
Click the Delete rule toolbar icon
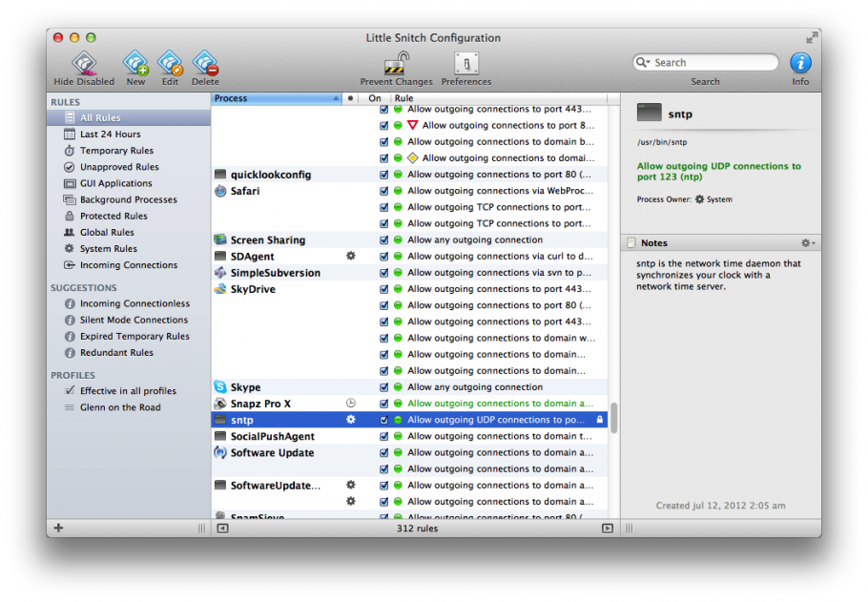[205, 63]
